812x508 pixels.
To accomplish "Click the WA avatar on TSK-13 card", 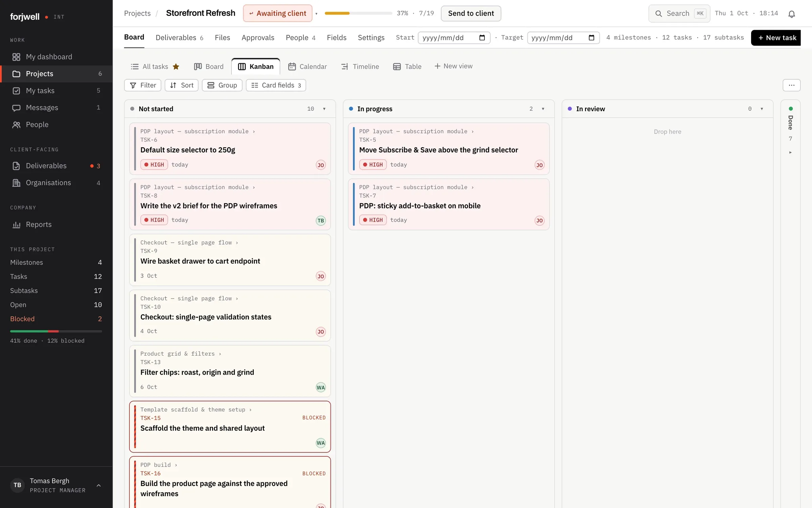I will click(321, 387).
